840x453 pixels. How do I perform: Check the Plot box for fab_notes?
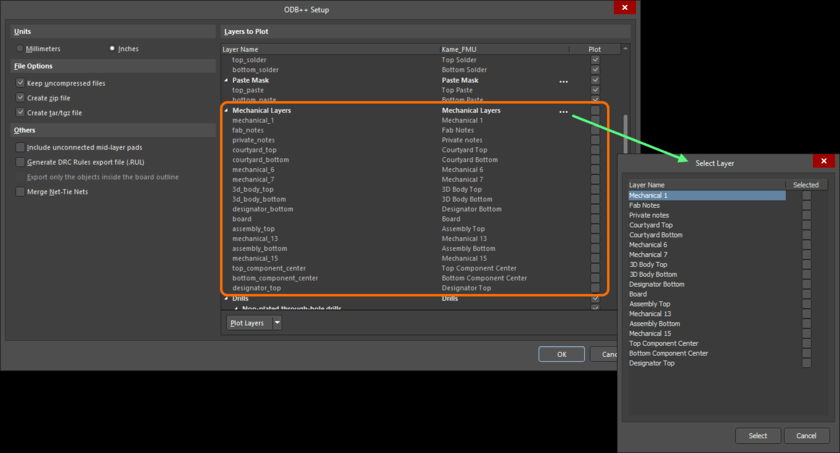[595, 130]
